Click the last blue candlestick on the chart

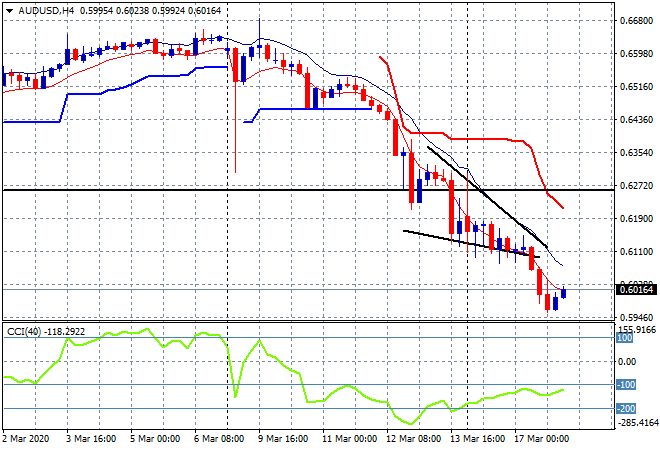point(563,293)
